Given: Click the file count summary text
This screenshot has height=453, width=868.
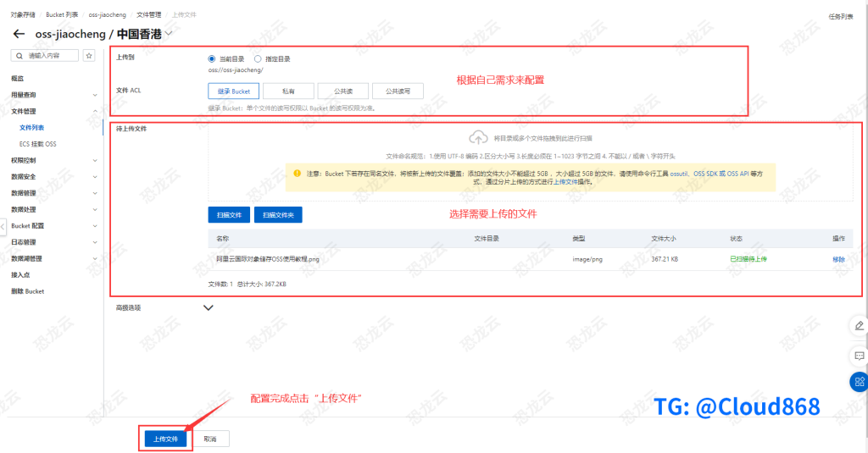Looking at the screenshot, I should click(247, 285).
